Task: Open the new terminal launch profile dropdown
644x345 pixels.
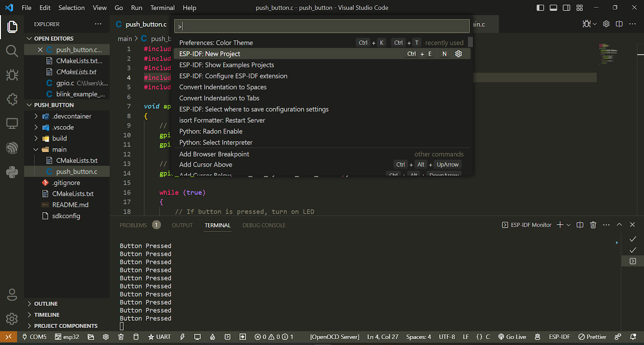Action: pyautogui.click(x=569, y=225)
